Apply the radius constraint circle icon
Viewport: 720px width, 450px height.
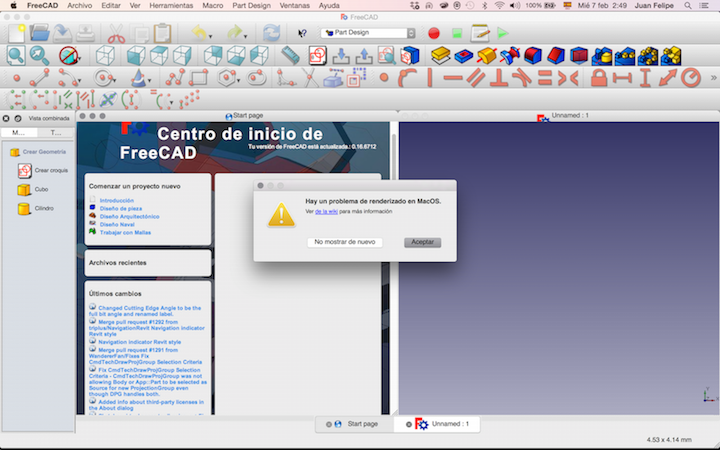691,78
